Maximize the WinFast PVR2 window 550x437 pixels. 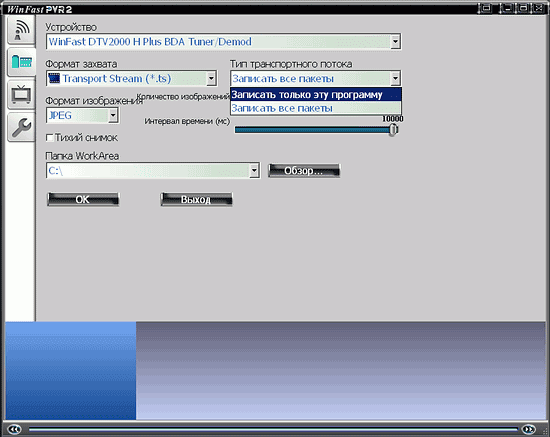pyautogui.click(x=523, y=8)
